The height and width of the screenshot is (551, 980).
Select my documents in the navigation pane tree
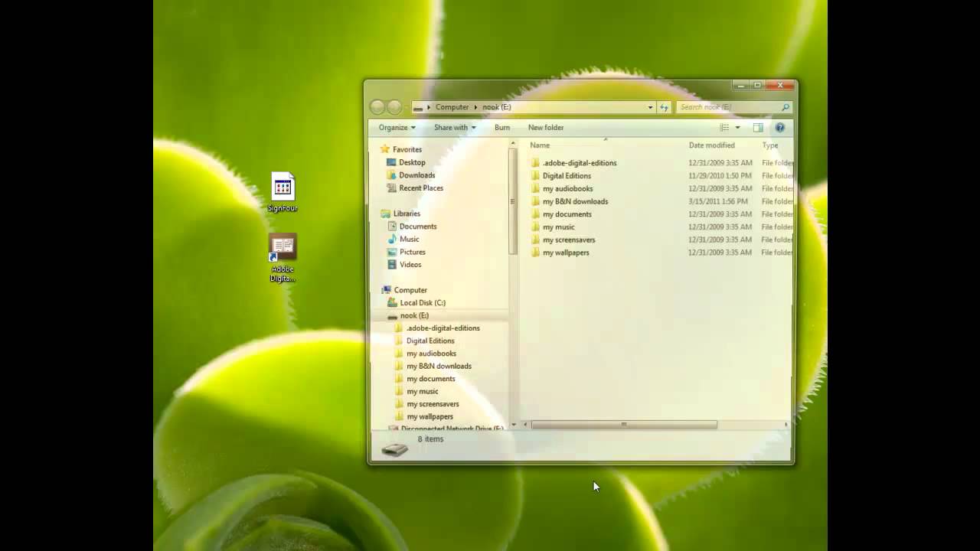click(431, 379)
